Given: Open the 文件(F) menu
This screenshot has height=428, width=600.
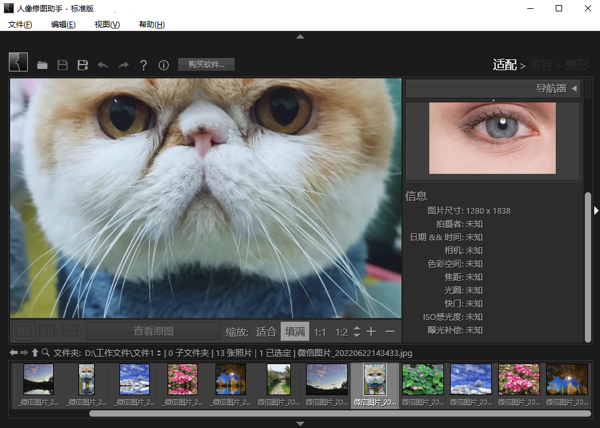Looking at the screenshot, I should [20, 24].
